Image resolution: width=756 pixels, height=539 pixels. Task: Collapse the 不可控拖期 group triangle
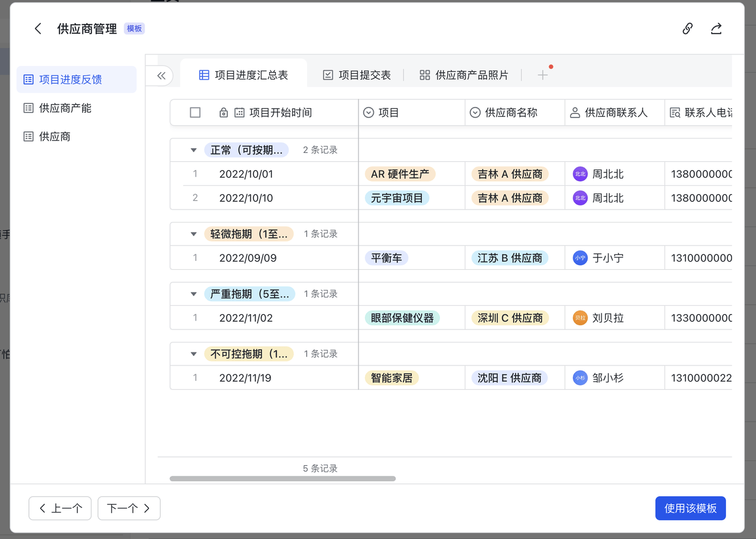click(x=193, y=354)
